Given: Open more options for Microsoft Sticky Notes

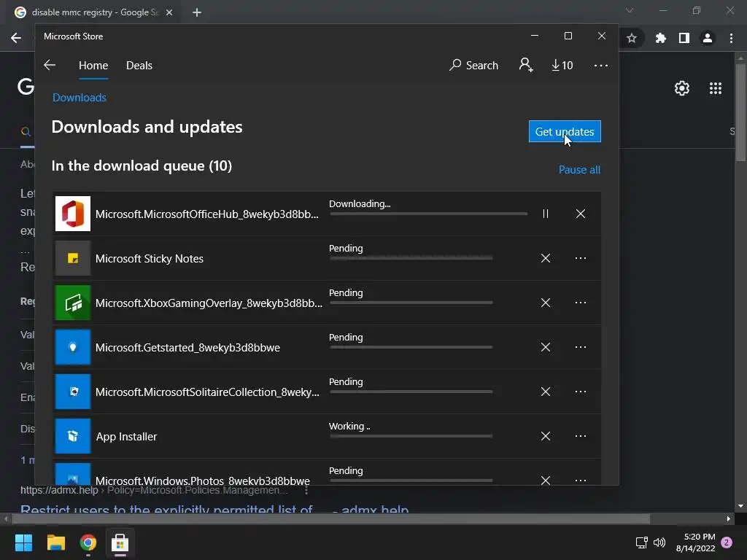Looking at the screenshot, I should click(x=580, y=258).
